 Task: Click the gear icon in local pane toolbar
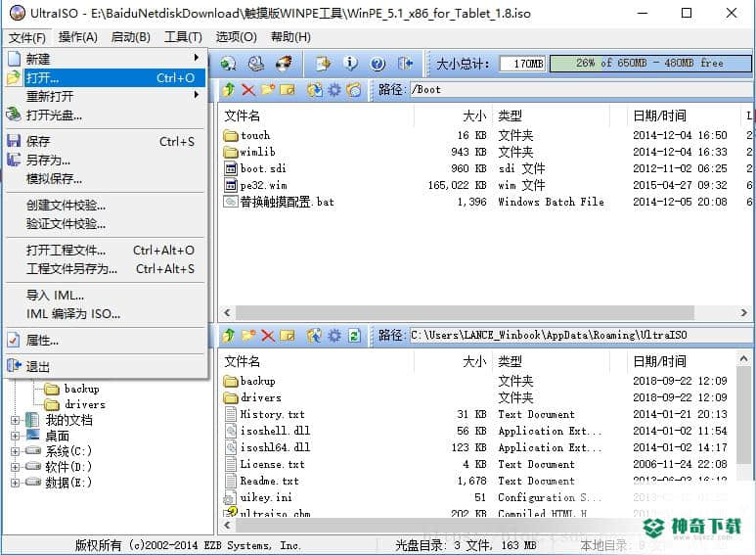coord(334,336)
